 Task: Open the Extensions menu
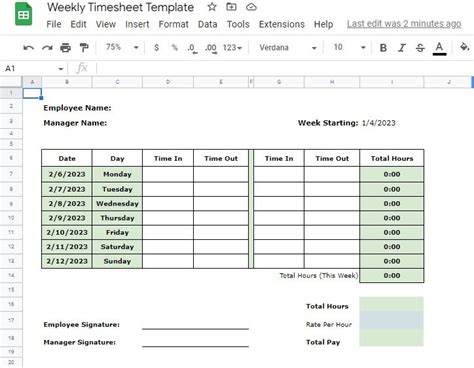pos(282,24)
